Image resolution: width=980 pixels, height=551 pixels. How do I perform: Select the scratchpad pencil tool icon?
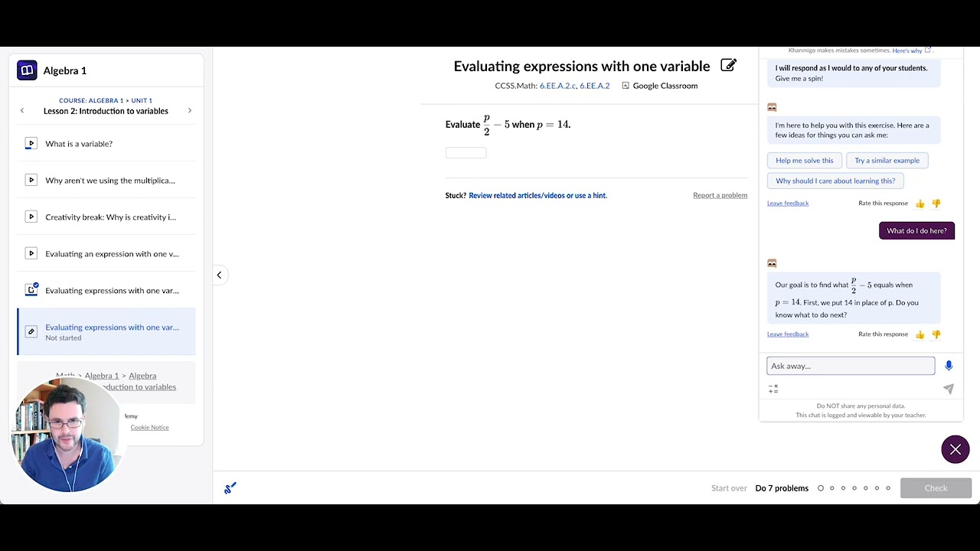(x=230, y=488)
